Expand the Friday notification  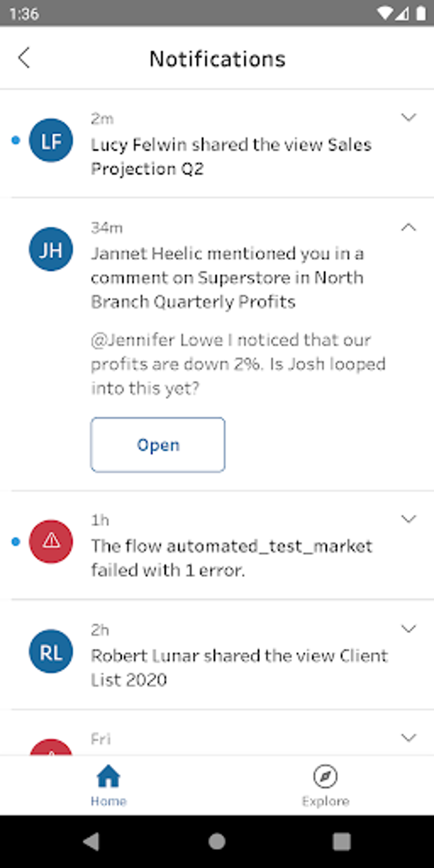click(x=408, y=737)
